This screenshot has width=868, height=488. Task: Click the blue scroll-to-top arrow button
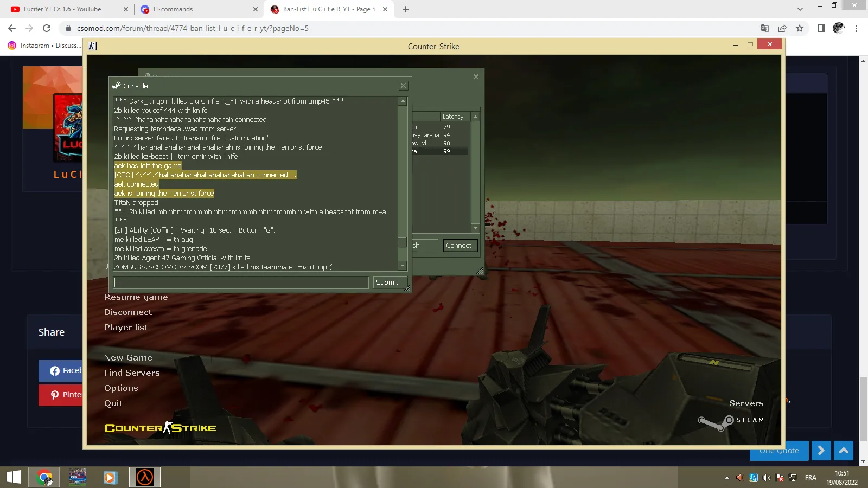pyautogui.click(x=844, y=451)
